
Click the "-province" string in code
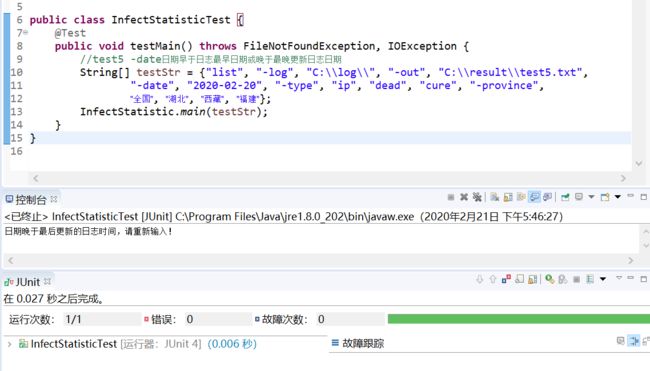pyautogui.click(x=504, y=85)
